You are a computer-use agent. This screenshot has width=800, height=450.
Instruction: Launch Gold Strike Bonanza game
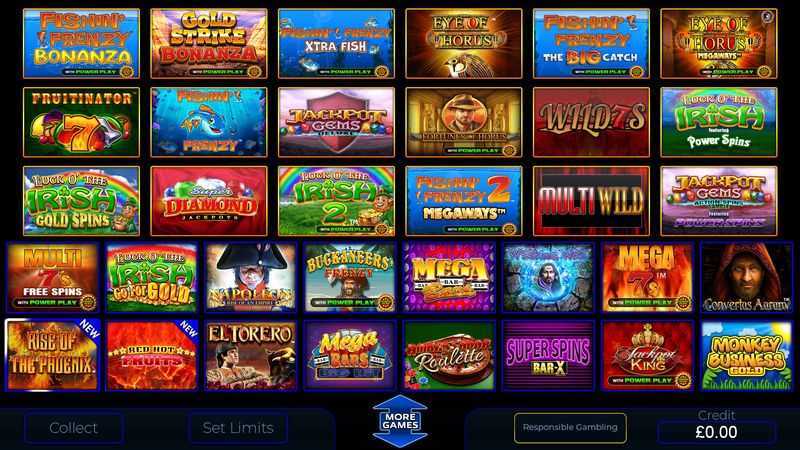tap(209, 43)
